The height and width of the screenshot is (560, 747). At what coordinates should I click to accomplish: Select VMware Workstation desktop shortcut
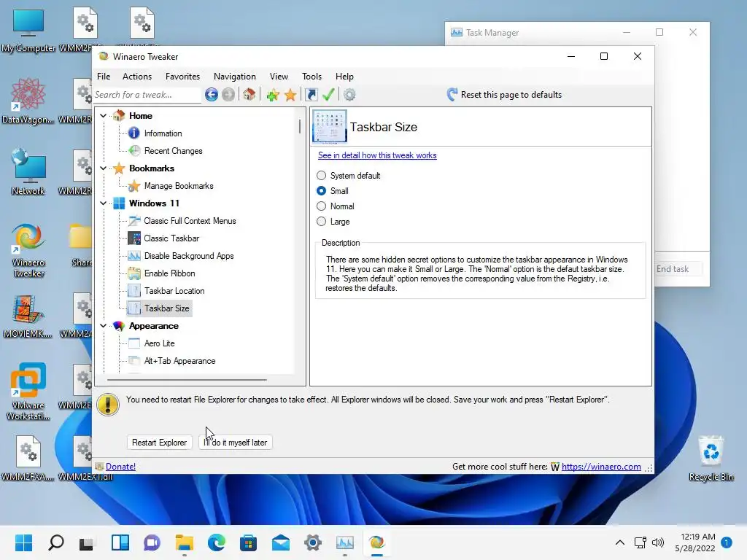(x=28, y=392)
